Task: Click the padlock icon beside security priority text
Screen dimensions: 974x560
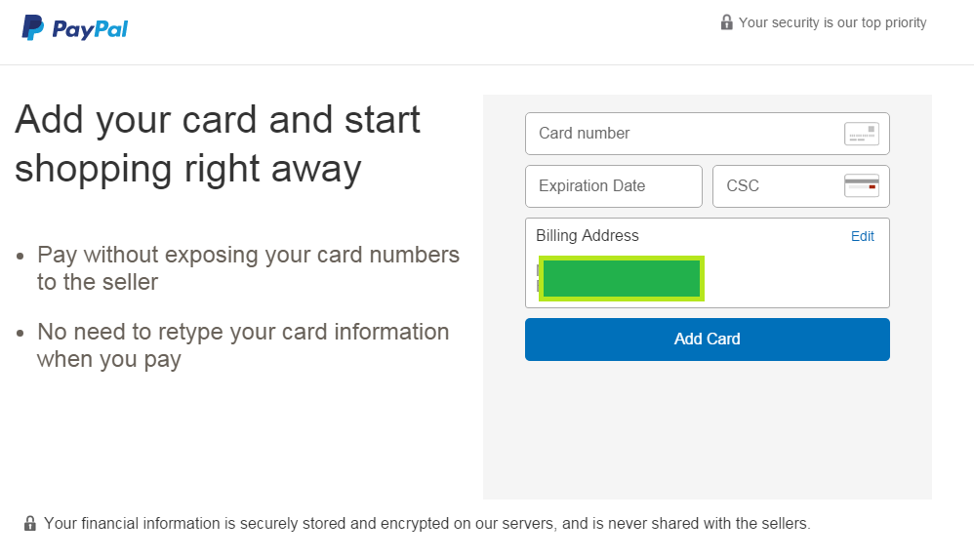Action: pos(726,22)
